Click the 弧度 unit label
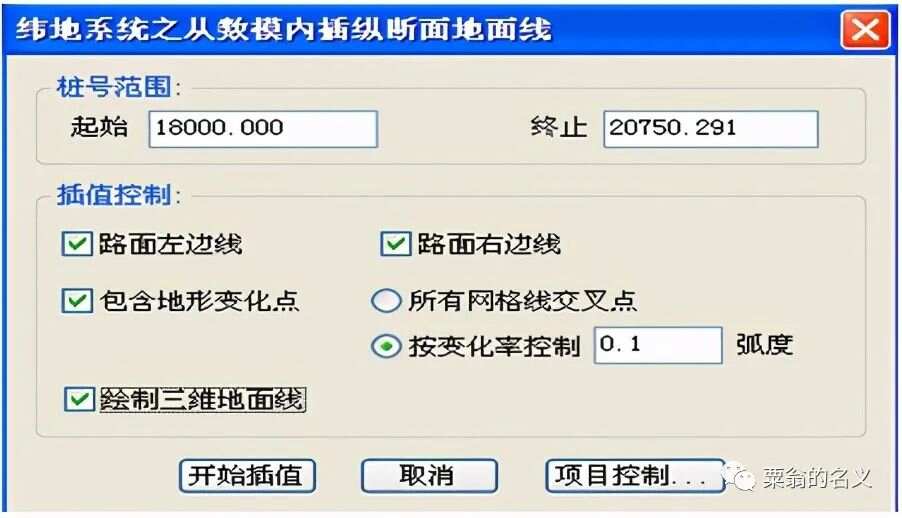 coord(765,345)
